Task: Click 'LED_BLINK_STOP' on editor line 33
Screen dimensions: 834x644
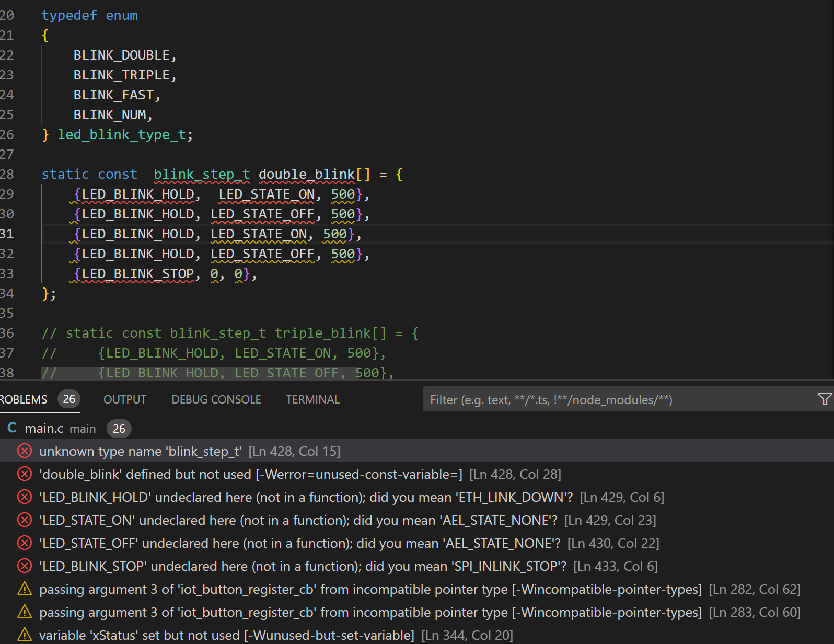Action: [x=138, y=273]
